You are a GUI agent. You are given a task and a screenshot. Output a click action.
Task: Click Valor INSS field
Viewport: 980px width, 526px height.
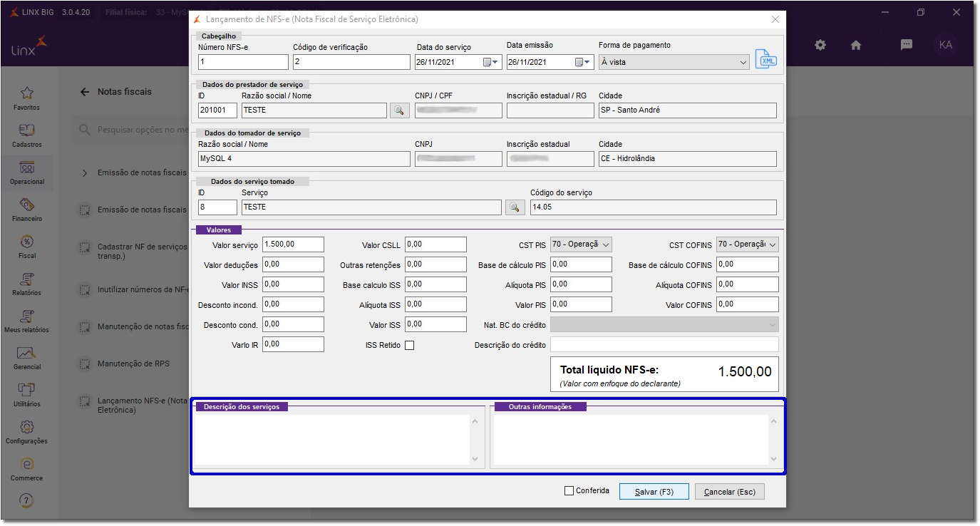[293, 284]
